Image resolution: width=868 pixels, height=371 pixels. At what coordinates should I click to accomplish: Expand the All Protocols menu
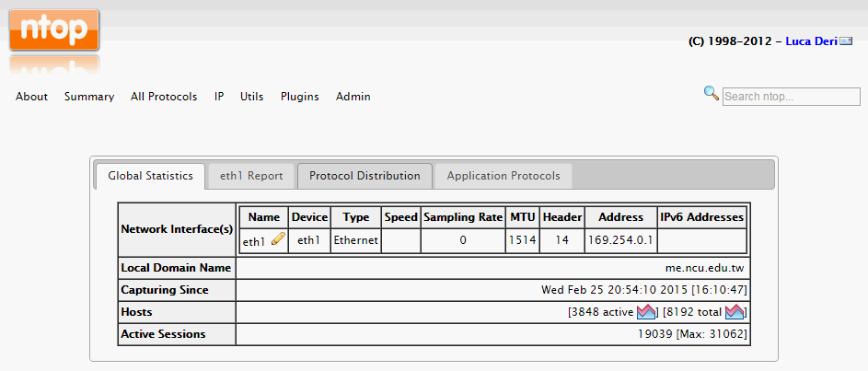(164, 97)
